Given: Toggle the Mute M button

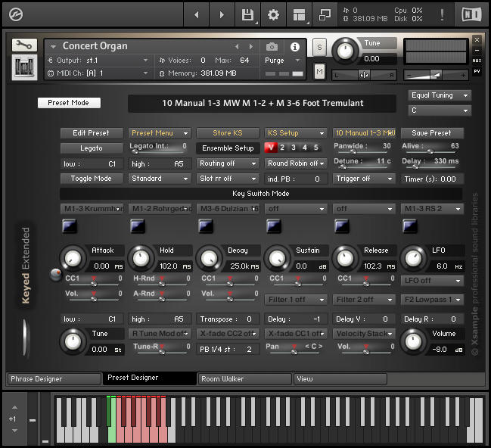Looking at the screenshot, I should 319,71.
